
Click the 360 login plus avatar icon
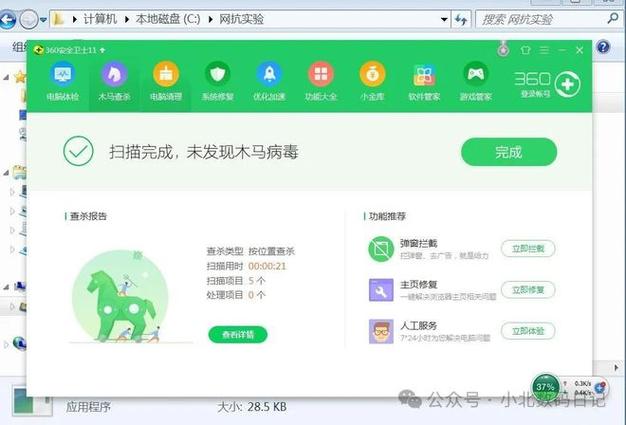click(x=567, y=84)
